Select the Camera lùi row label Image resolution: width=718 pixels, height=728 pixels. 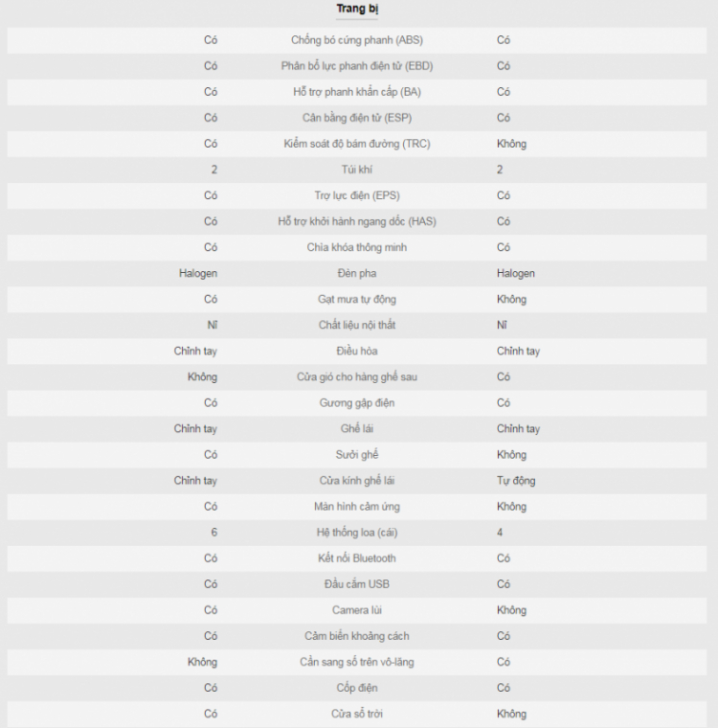tap(357, 610)
